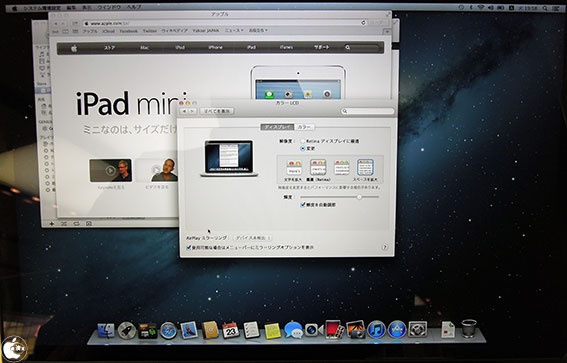This screenshot has height=363, width=567.
Task: Switch to the カラー tab
Action: [304, 127]
